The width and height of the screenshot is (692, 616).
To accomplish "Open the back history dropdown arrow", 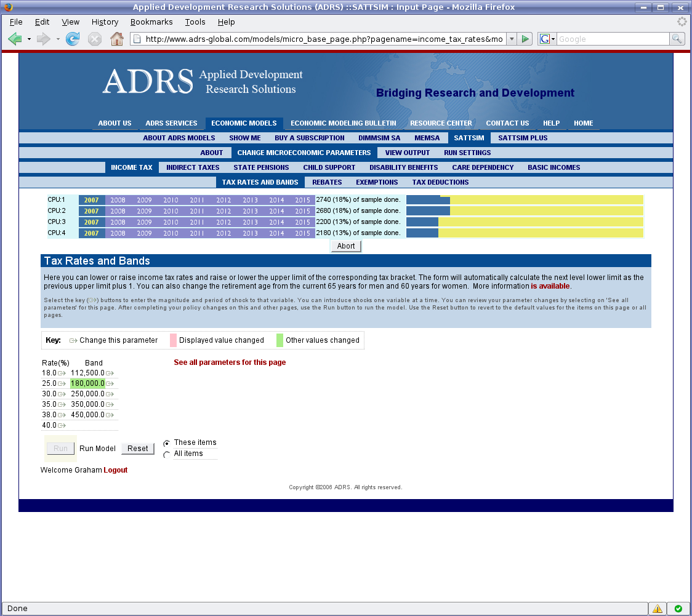I will 29,39.
